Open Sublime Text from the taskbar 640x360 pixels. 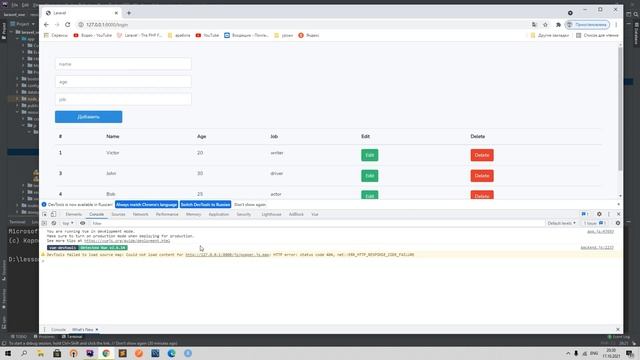pos(122,353)
